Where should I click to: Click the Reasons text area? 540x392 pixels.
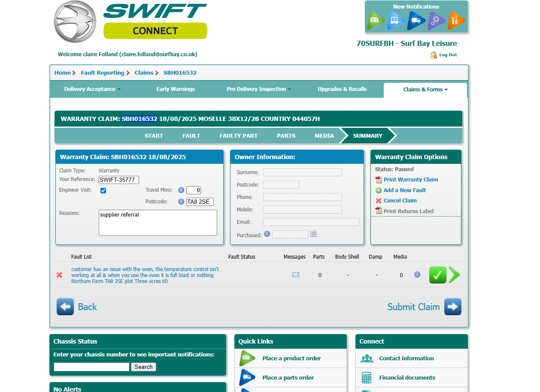pos(158,223)
